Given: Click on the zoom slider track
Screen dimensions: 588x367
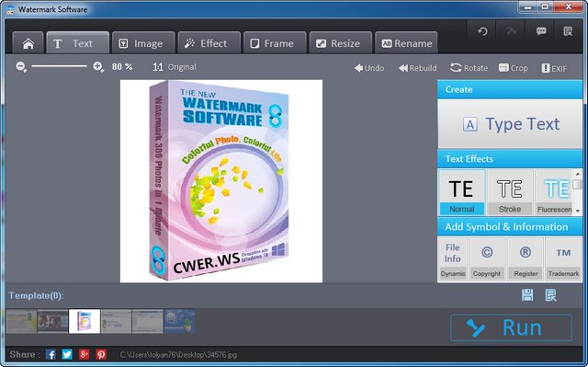Looking at the screenshot, I should click(59, 66).
